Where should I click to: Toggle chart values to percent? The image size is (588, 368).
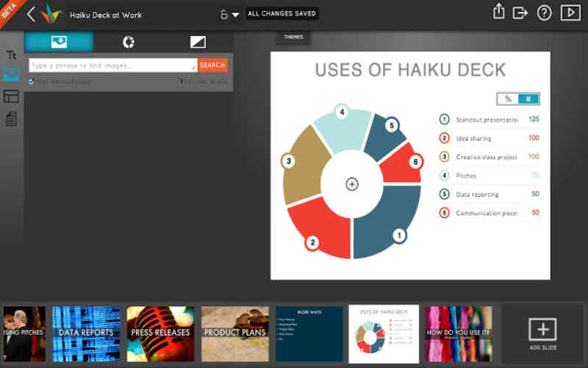(x=508, y=99)
